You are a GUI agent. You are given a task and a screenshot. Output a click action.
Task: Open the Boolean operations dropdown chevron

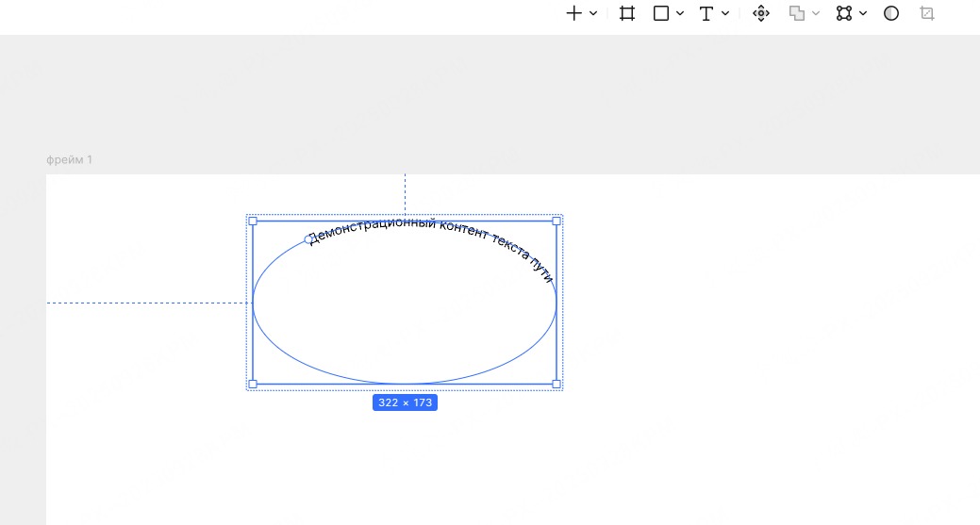816,13
